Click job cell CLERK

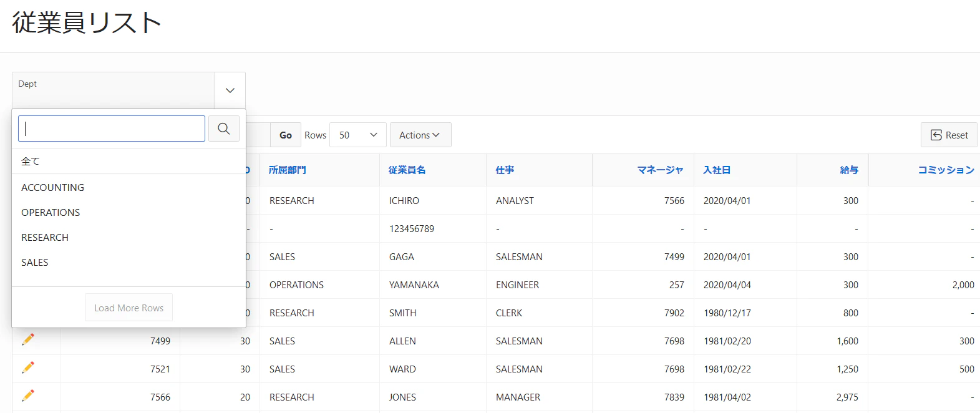(509, 313)
